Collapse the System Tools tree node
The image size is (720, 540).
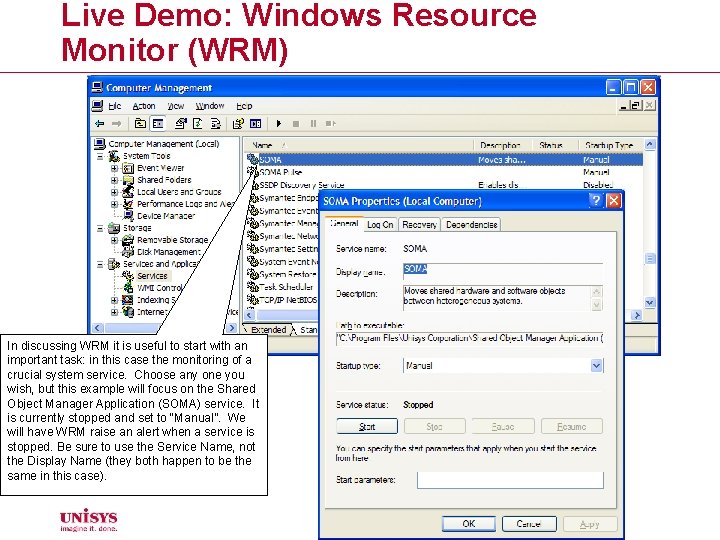(x=100, y=157)
